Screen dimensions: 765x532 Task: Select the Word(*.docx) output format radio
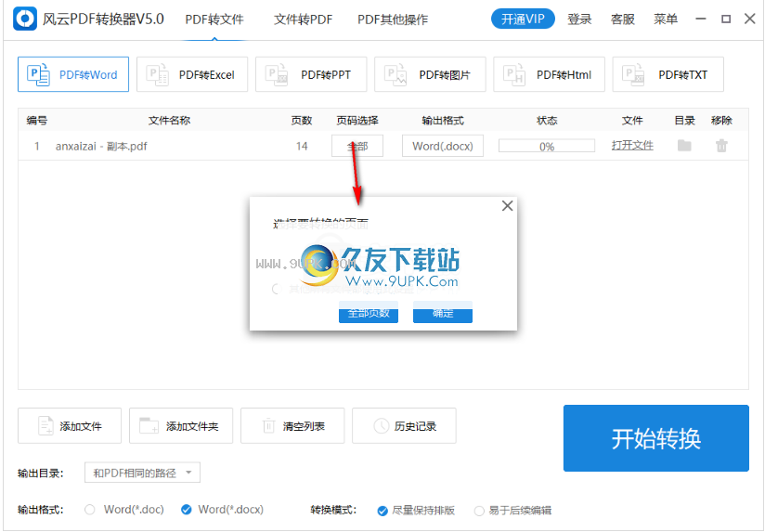186,510
